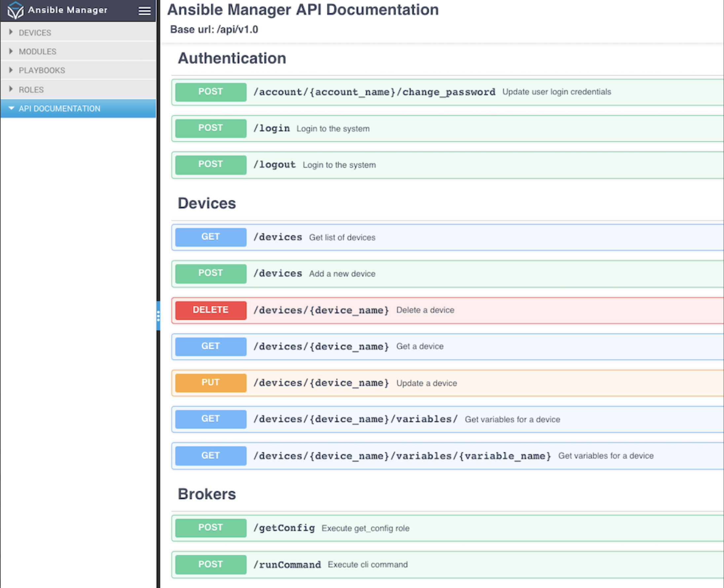The image size is (724, 588).
Task: Click the POST badge beside /runCommand
Action: tap(210, 564)
